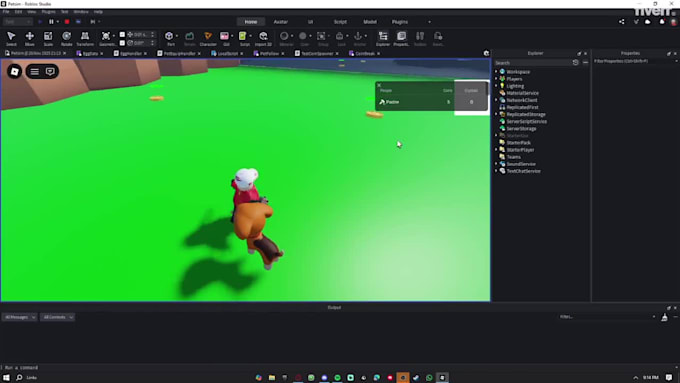This screenshot has height=383, width=680.
Task: Switch to the Script ribbon tab
Action: click(x=340, y=22)
